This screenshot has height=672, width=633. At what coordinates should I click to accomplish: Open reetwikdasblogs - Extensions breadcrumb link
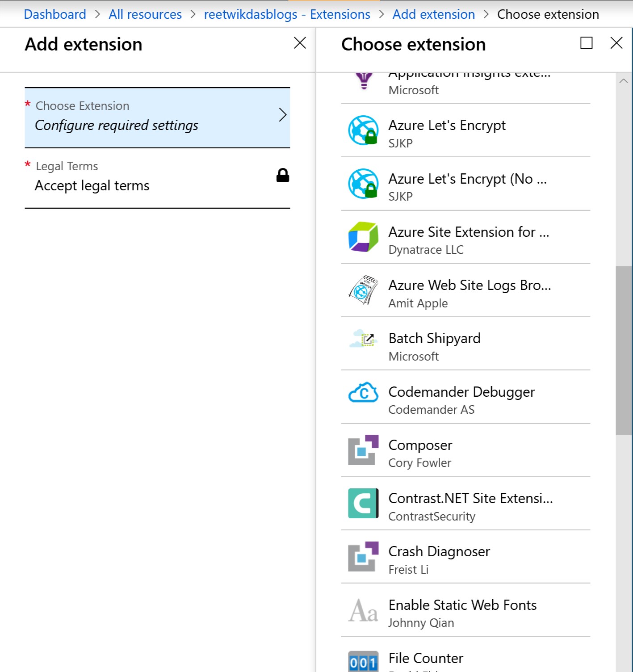(x=287, y=14)
